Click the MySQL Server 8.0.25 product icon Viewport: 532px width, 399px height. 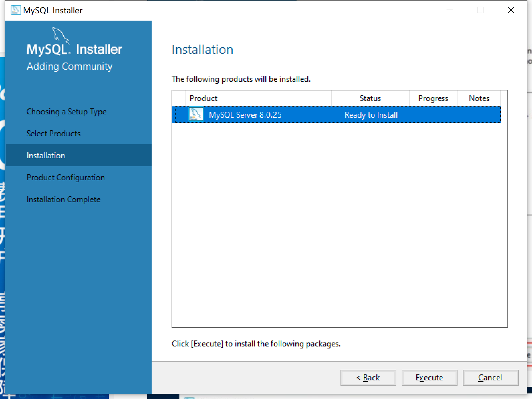[x=196, y=115]
